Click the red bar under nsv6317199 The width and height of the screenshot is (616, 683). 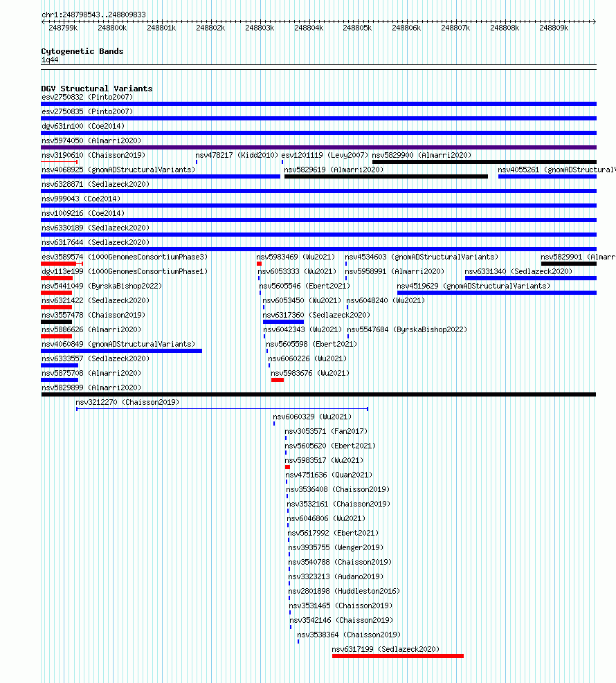[x=398, y=656]
